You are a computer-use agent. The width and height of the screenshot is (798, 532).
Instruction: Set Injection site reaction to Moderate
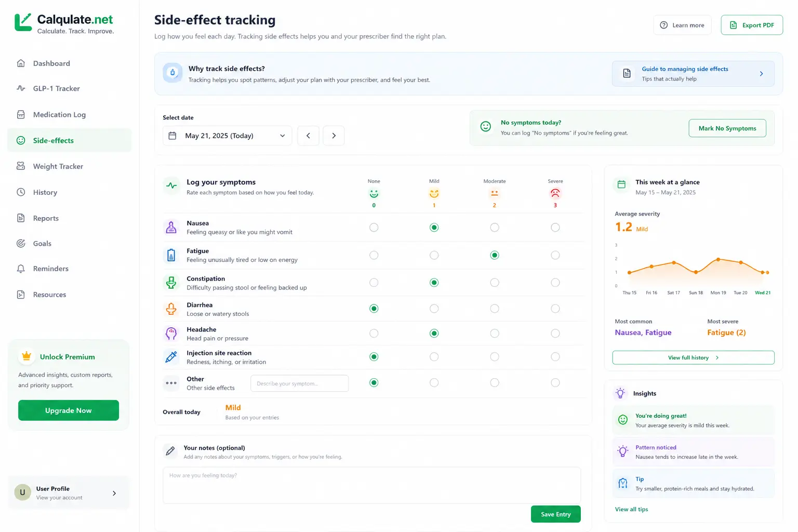pyautogui.click(x=495, y=357)
